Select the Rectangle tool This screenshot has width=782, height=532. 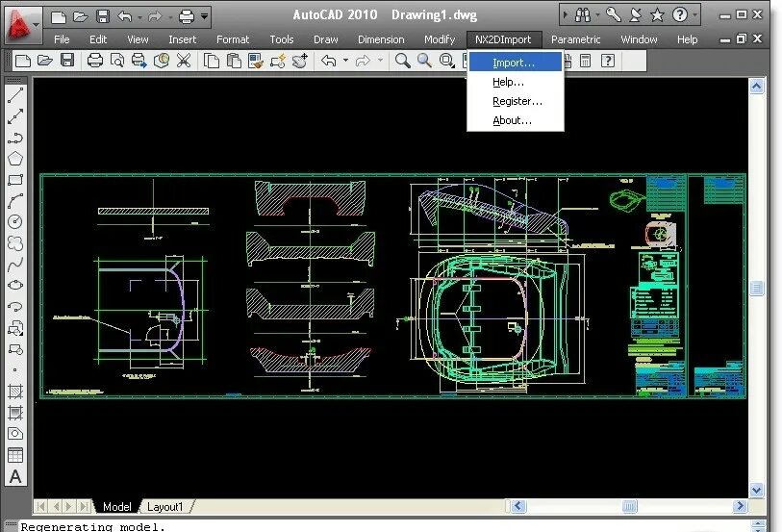point(15,180)
